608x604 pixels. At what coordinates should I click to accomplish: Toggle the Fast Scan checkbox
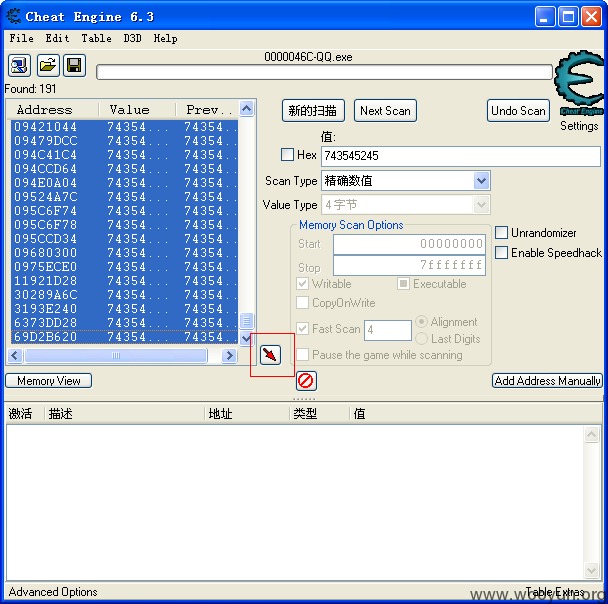302,329
